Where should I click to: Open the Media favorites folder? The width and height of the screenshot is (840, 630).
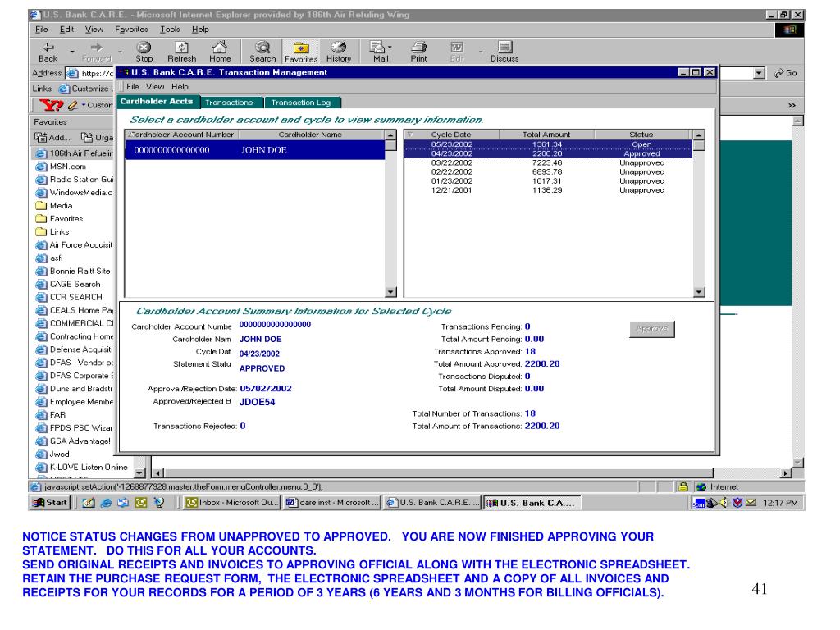tap(54, 206)
